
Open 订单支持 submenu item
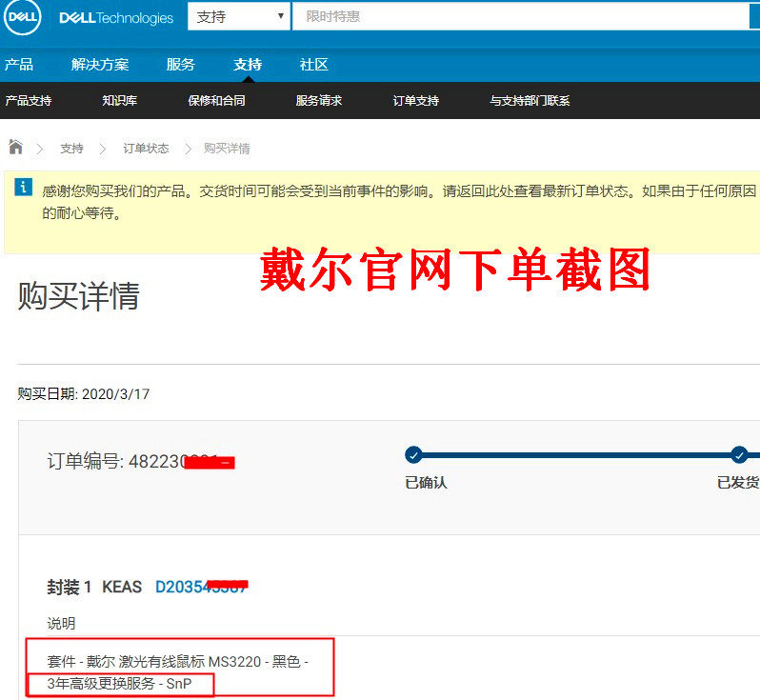(415, 100)
